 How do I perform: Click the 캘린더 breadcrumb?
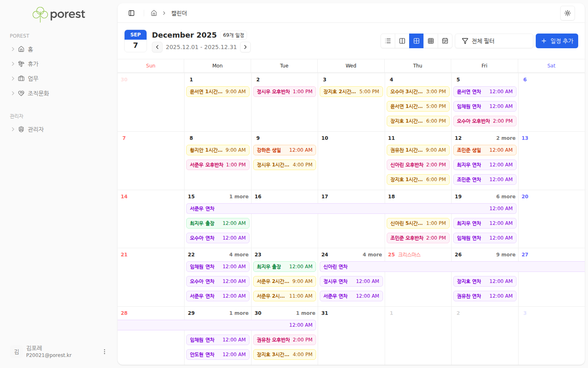tap(179, 13)
